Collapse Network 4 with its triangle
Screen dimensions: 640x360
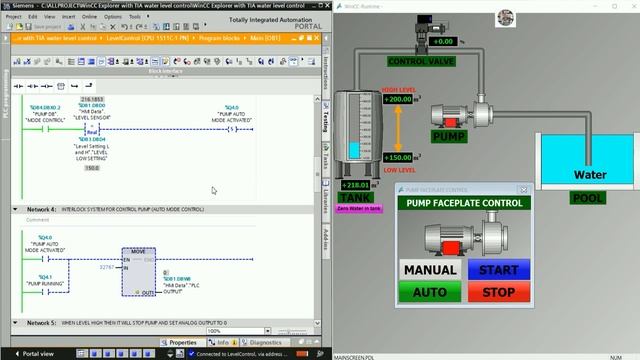[15, 209]
